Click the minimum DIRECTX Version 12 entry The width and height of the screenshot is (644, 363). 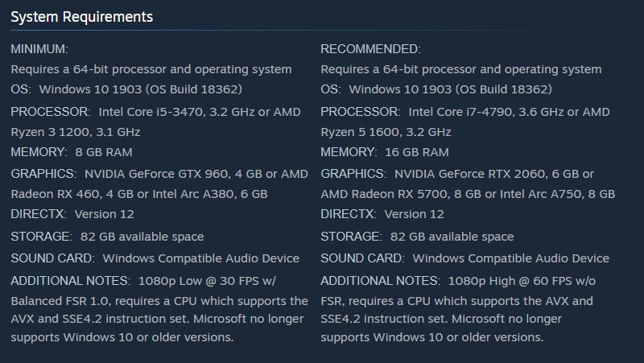[x=104, y=214]
